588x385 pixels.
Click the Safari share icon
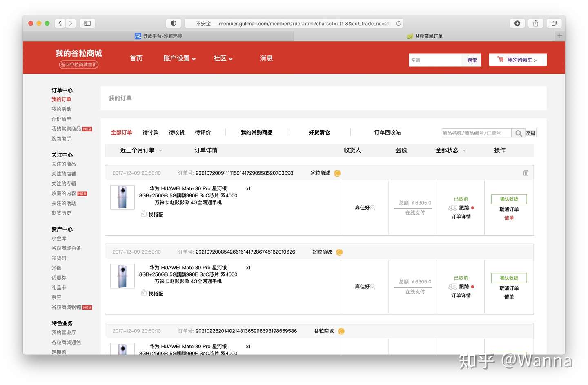536,23
